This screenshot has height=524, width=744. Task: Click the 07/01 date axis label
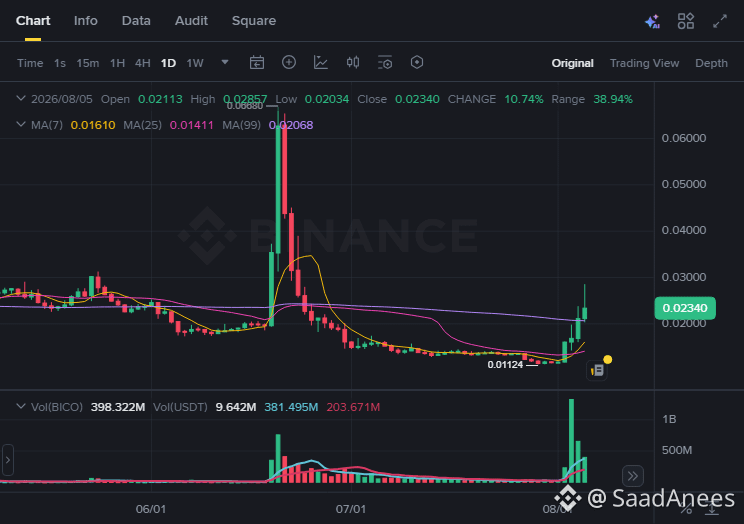point(351,509)
